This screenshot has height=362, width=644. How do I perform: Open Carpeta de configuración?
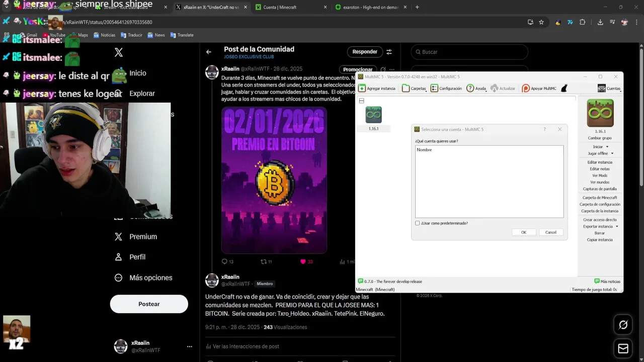point(600,205)
